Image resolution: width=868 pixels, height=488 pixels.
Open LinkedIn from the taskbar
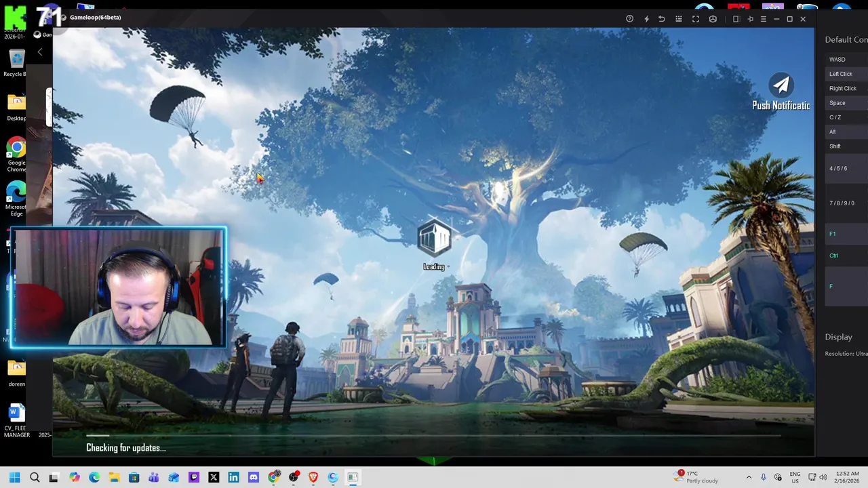(x=233, y=477)
